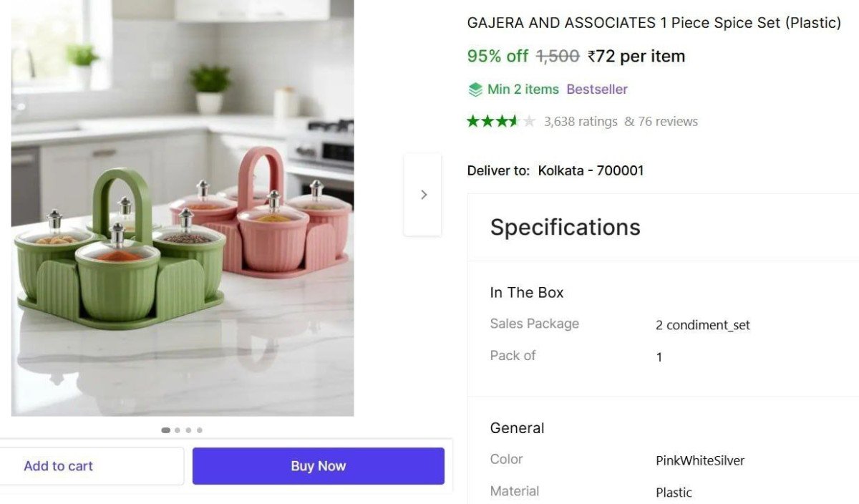Click the Min 2 items label
Image resolution: width=859 pixels, height=504 pixels.
click(523, 89)
